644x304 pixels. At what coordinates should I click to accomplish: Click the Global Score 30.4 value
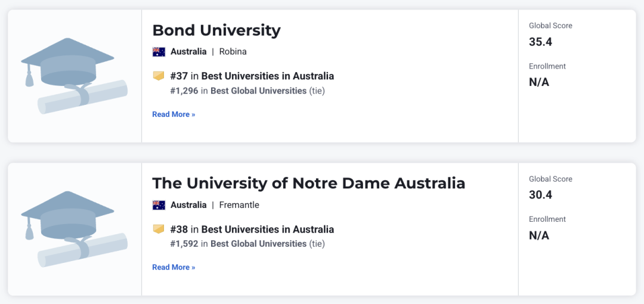[540, 195]
